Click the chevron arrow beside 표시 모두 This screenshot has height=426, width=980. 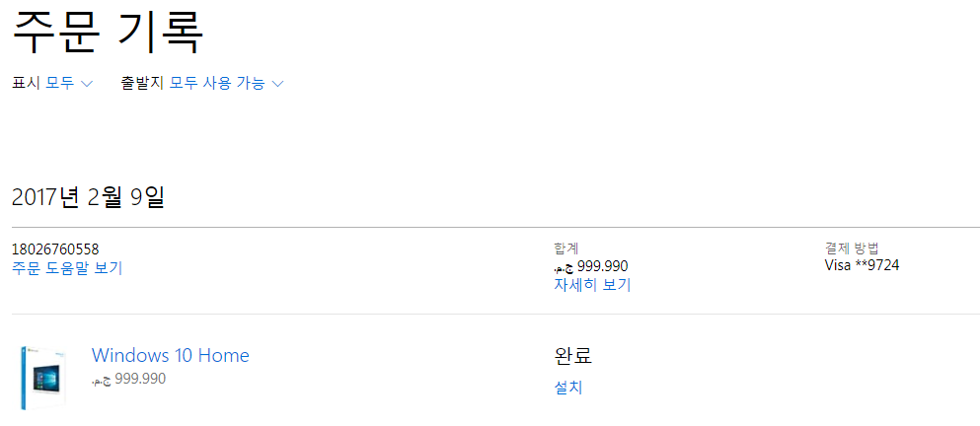87,84
